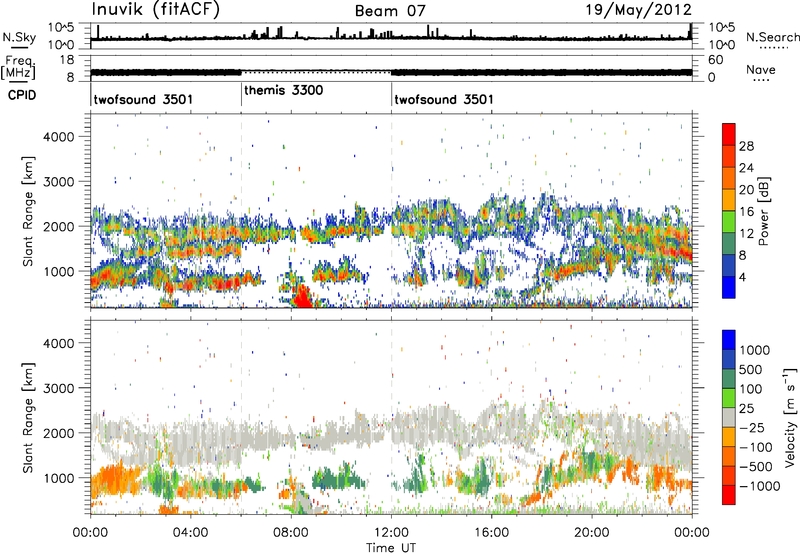The height and width of the screenshot is (554, 800).
Task: Click the '3000' range tick on velocity panel
Action: click(58, 388)
